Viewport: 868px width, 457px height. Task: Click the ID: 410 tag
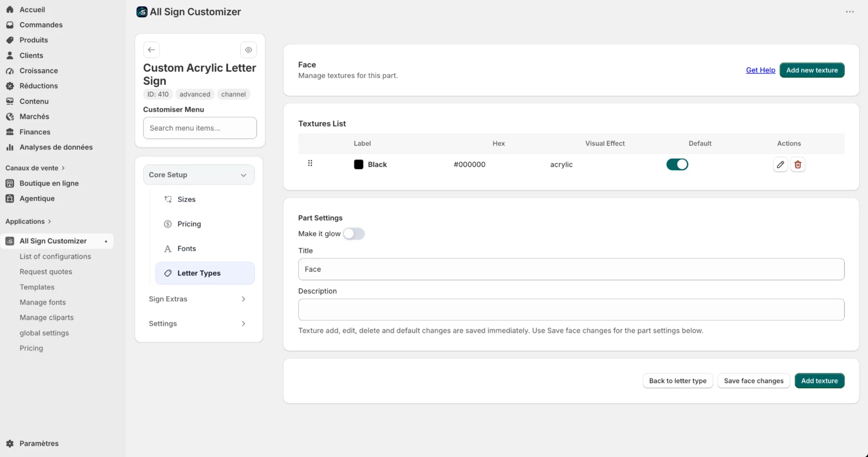pyautogui.click(x=158, y=94)
